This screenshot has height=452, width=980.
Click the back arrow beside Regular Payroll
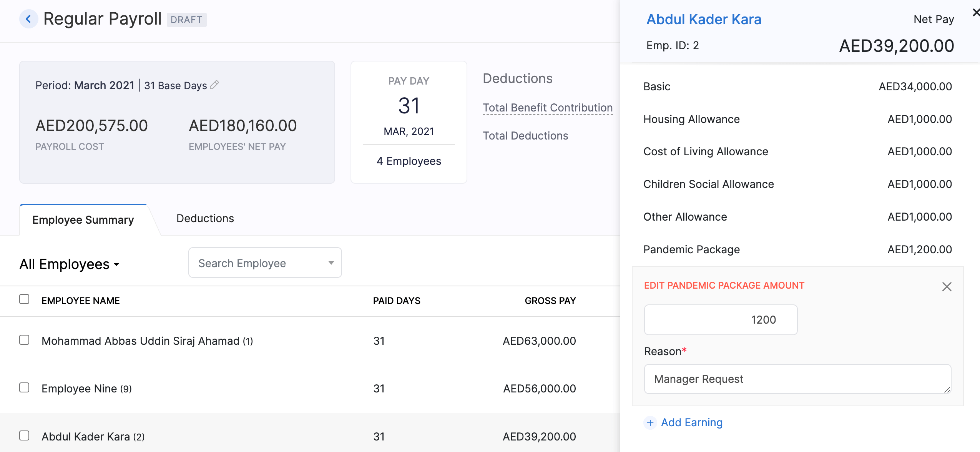point(28,19)
